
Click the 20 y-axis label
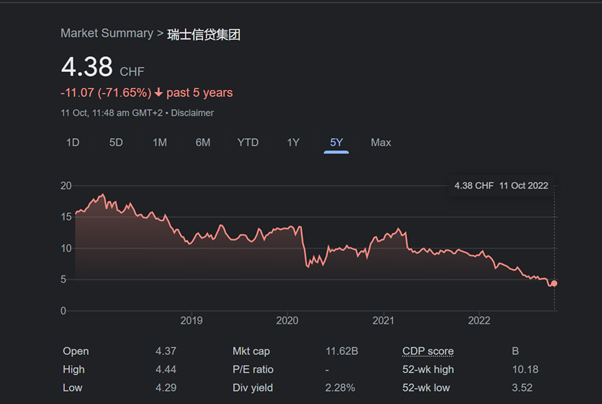point(66,186)
